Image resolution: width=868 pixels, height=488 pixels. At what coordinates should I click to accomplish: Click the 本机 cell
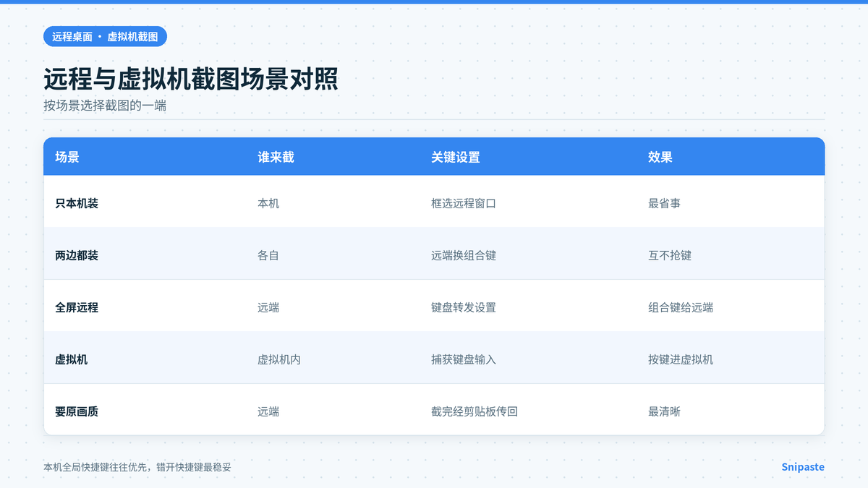coord(268,203)
